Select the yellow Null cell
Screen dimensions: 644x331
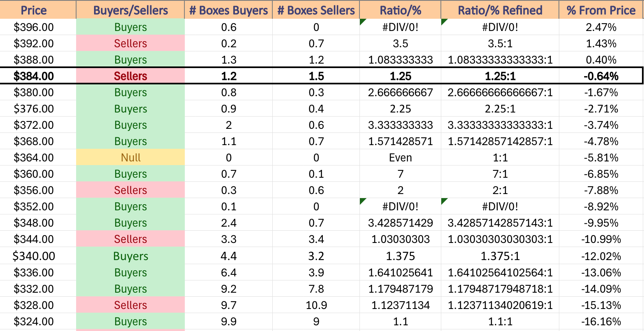point(130,158)
